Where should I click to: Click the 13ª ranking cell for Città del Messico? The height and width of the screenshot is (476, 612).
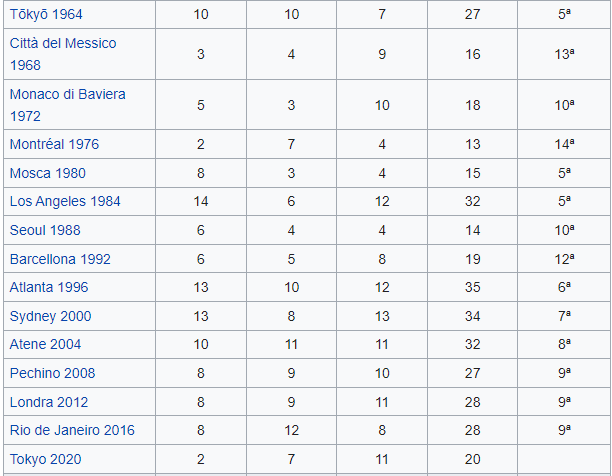coord(564,54)
